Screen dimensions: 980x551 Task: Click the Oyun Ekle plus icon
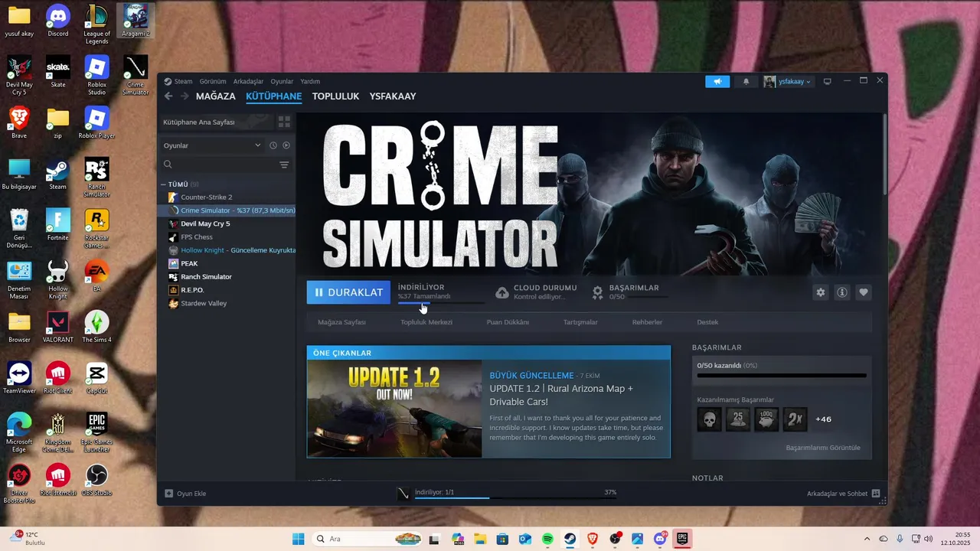coord(169,494)
